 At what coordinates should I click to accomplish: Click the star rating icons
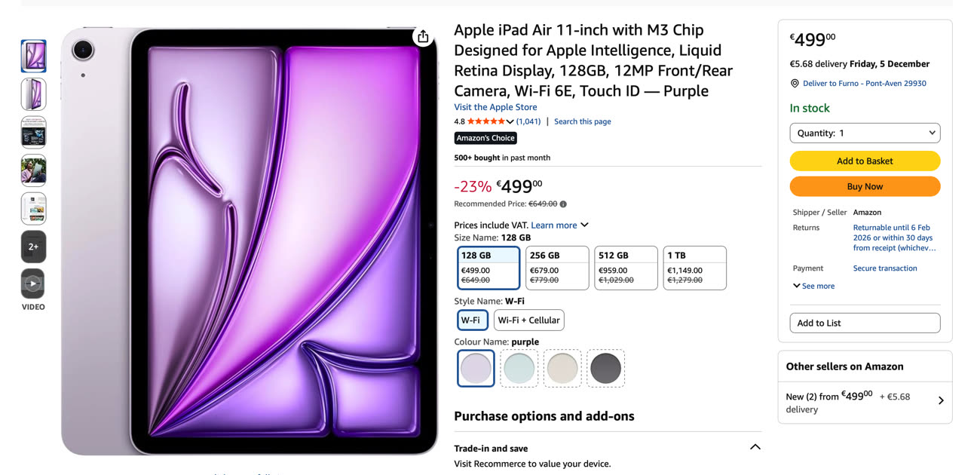[x=485, y=121]
